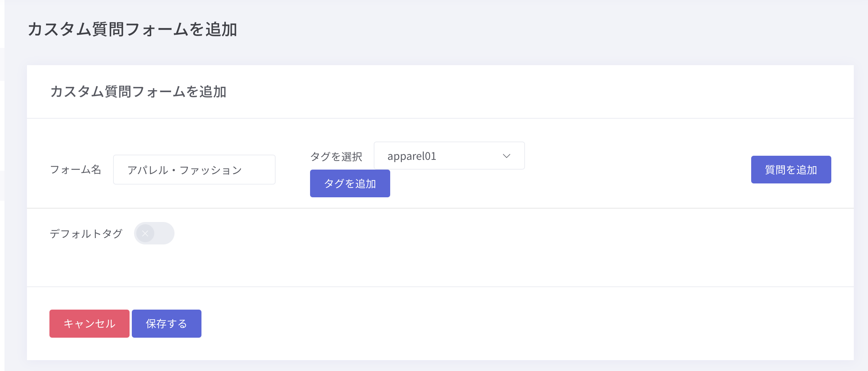This screenshot has width=868, height=371.
Task: Click the デフォルトタグ label text
Action: click(86, 234)
